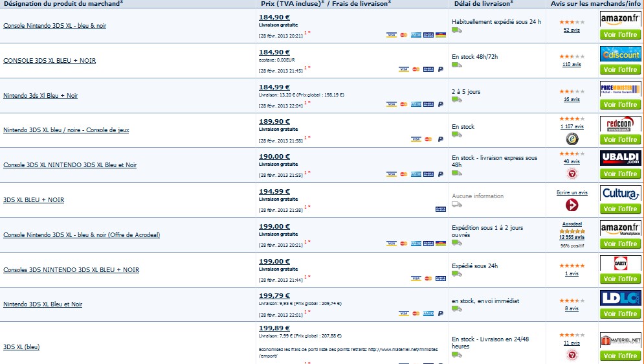
Task: Open '3DS XL (bleu)' product link
Action: (21, 347)
